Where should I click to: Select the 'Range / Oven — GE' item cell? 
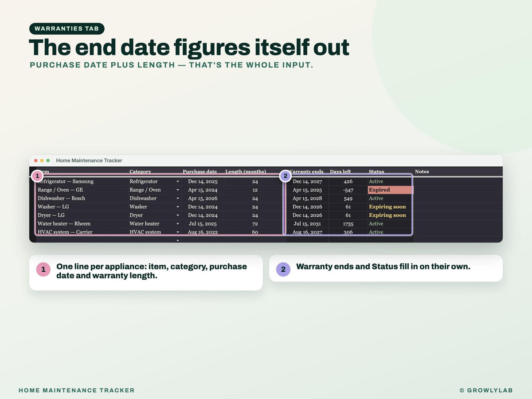point(82,190)
